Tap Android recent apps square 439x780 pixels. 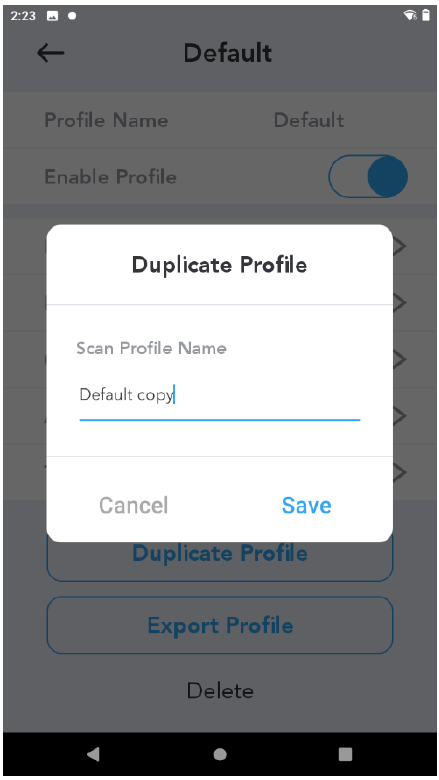click(346, 754)
